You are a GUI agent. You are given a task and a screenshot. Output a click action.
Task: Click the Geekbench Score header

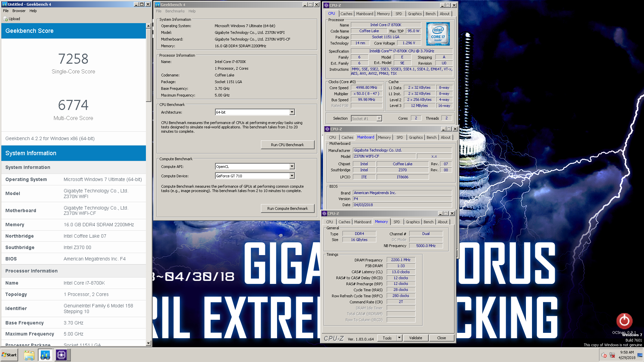click(x=73, y=31)
